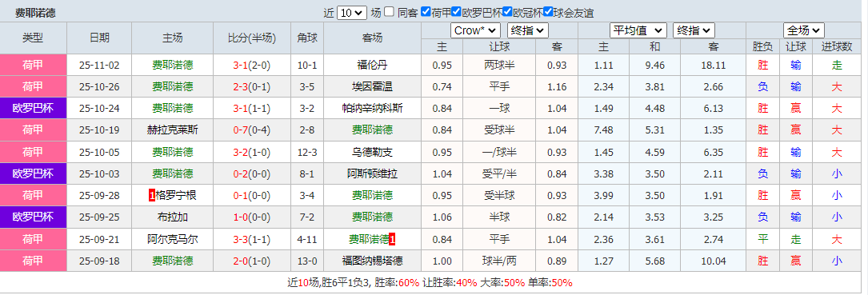Click the away odds value 10.04
Screen dimensions: 868x295
(x=713, y=261)
